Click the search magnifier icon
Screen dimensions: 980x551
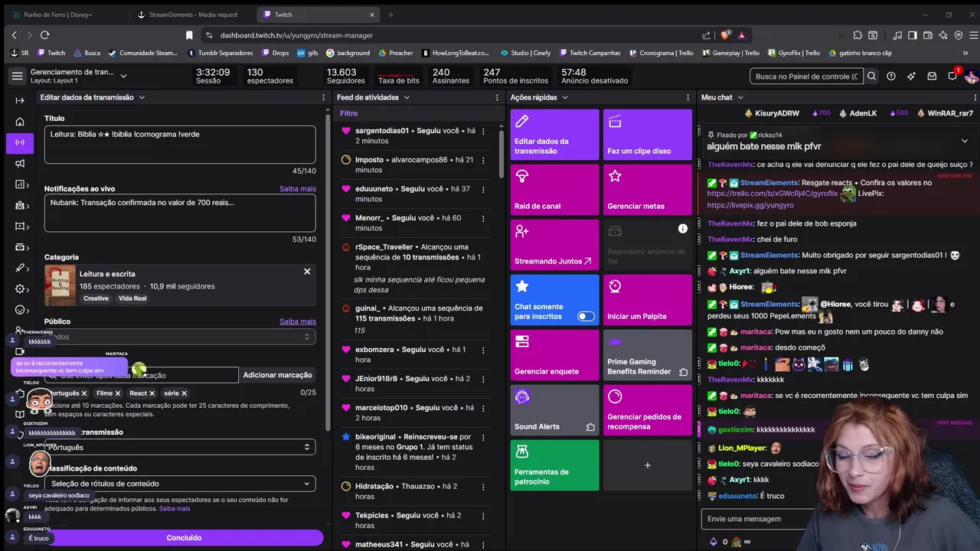point(871,76)
